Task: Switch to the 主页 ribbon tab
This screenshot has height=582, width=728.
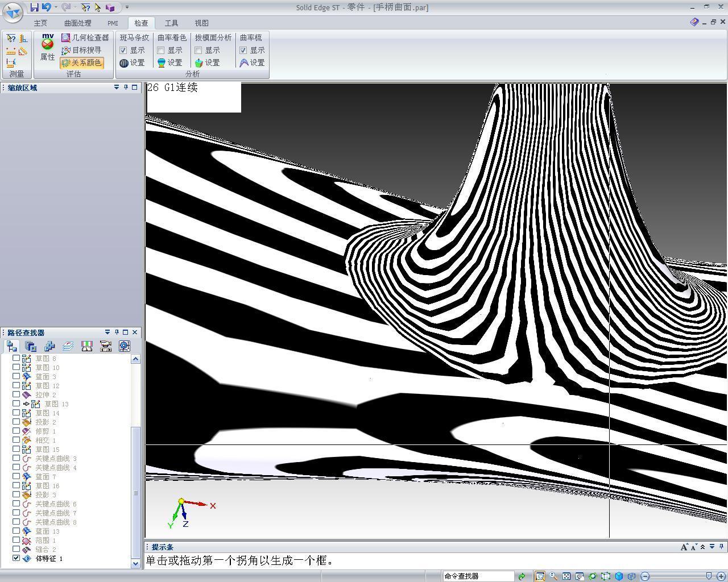Action: 40,23
